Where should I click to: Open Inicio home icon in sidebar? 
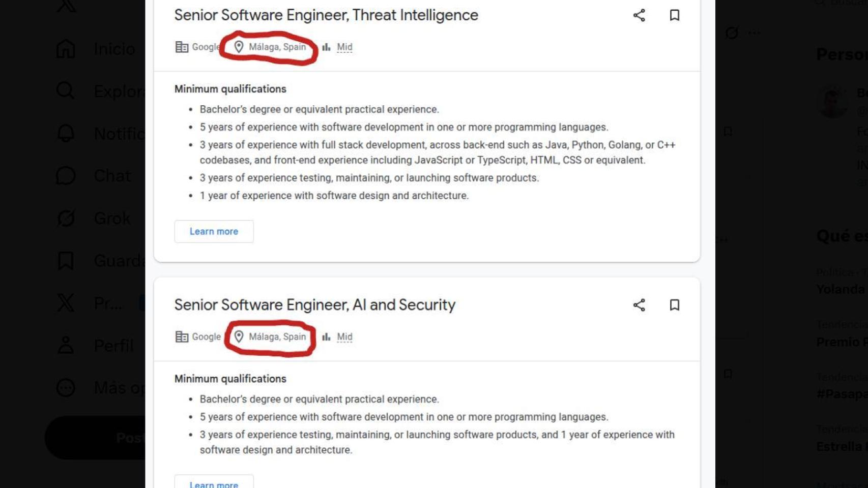point(66,49)
